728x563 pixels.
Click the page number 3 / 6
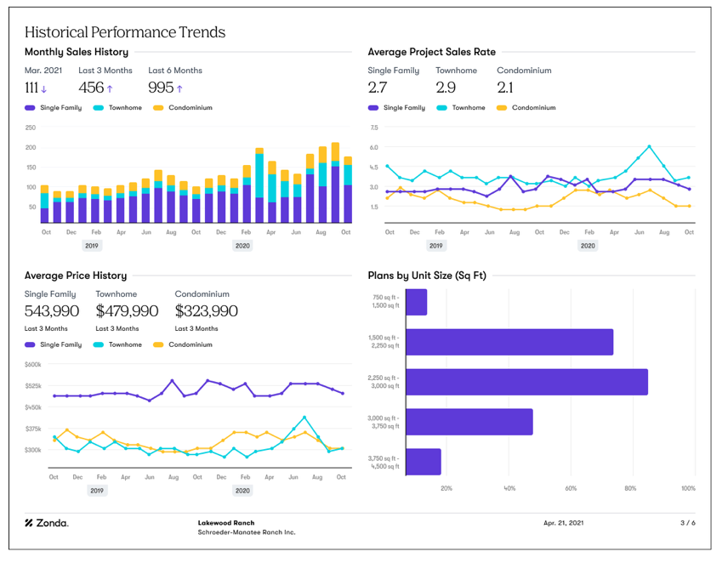click(x=688, y=523)
